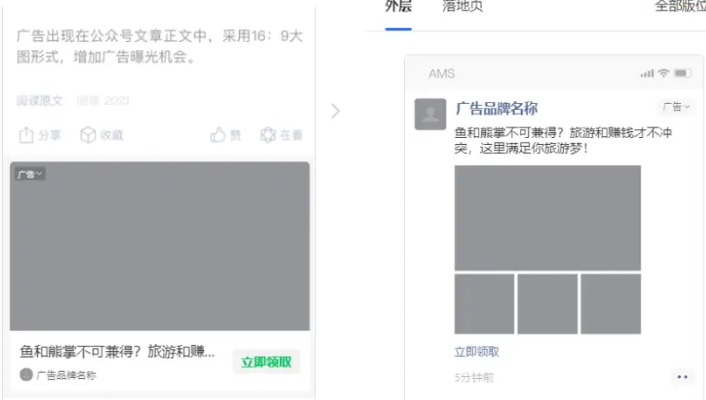Click the 阅读 2021 read count text
This screenshot has height=400, width=706.
[x=103, y=100]
